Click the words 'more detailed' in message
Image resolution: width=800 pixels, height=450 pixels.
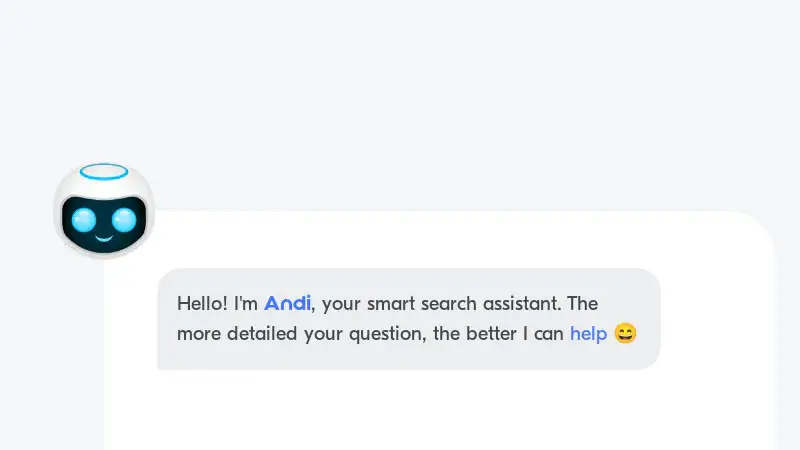point(237,334)
